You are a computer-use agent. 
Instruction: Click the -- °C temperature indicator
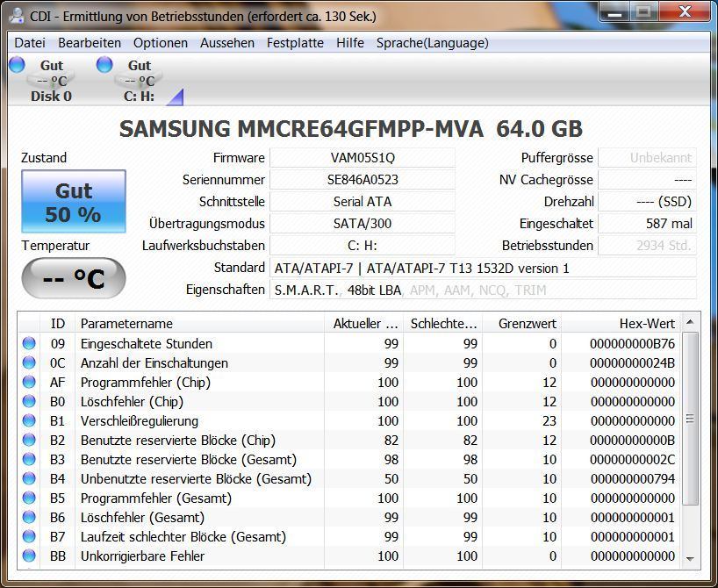tap(74, 278)
